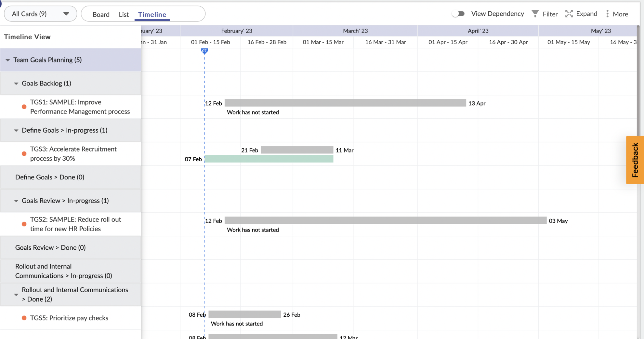This screenshot has height=339, width=644.
Task: Switch to the List tab
Action: click(x=123, y=14)
